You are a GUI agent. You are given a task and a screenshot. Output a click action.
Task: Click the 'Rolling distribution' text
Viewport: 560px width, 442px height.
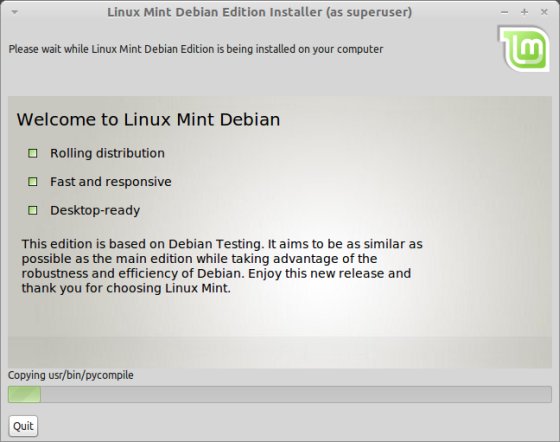tap(107, 153)
